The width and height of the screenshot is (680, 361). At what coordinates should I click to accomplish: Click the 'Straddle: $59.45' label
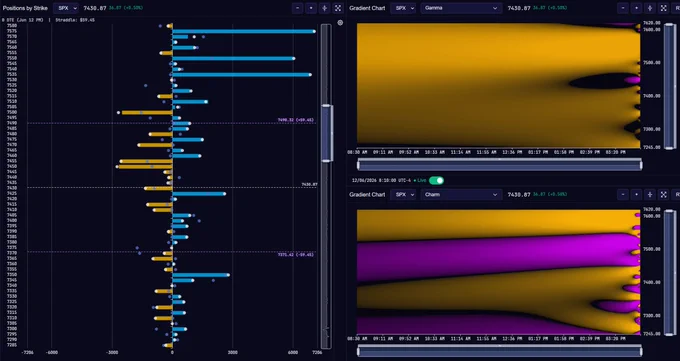tap(75, 20)
